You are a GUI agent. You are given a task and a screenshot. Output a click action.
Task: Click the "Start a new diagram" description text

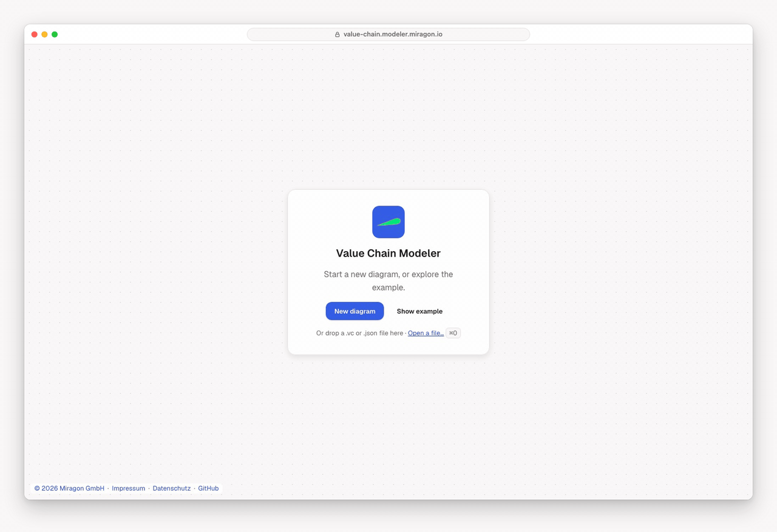coord(388,281)
